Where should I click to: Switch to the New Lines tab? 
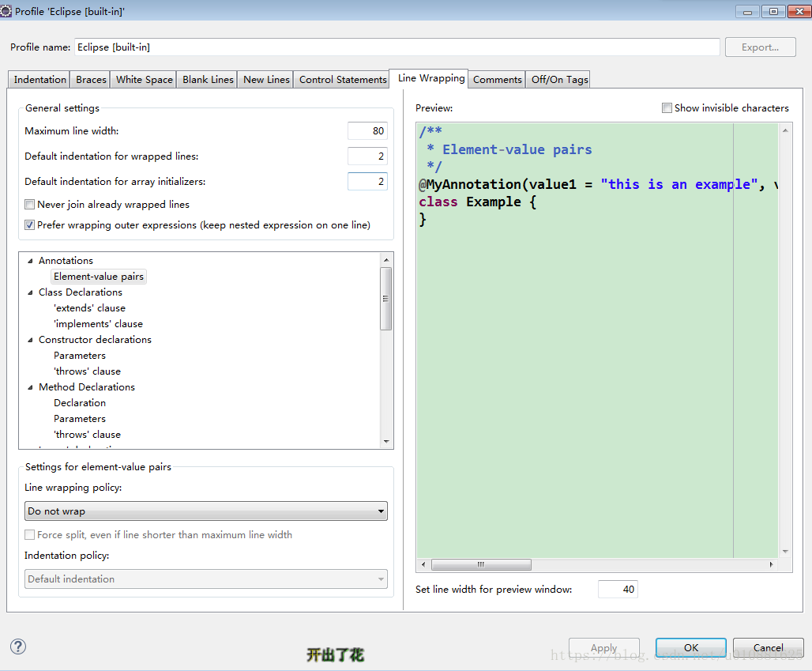(x=266, y=79)
